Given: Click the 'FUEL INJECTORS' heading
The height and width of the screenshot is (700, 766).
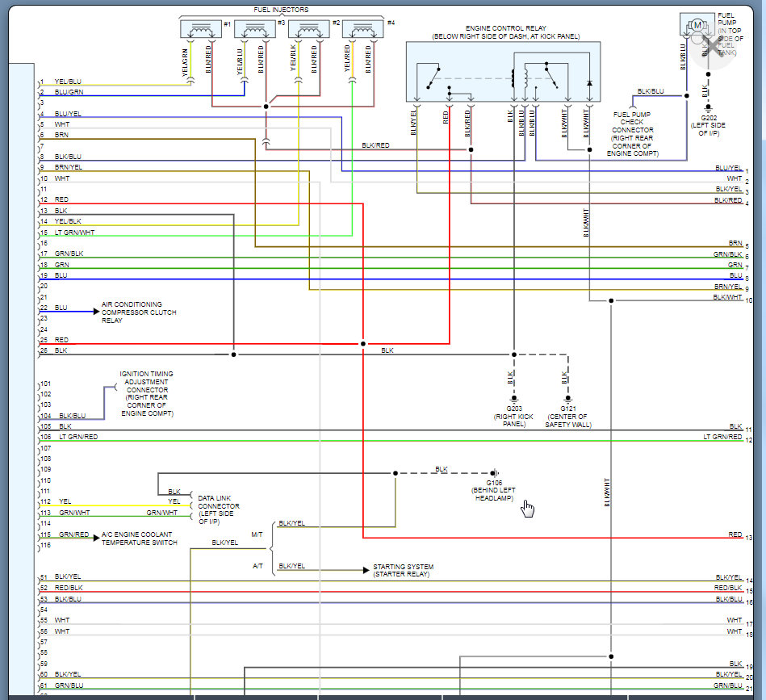Looking at the screenshot, I should point(281,10).
